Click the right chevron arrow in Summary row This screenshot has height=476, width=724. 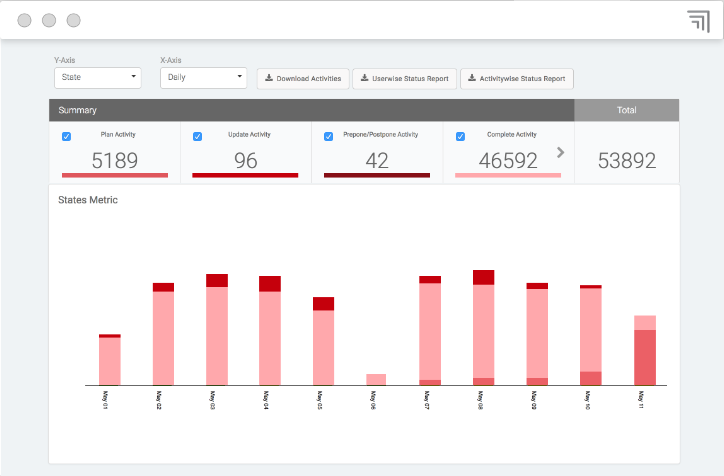point(560,152)
